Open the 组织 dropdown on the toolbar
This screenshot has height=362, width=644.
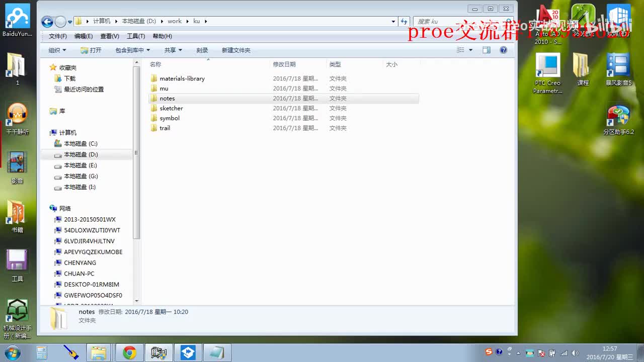pyautogui.click(x=57, y=50)
